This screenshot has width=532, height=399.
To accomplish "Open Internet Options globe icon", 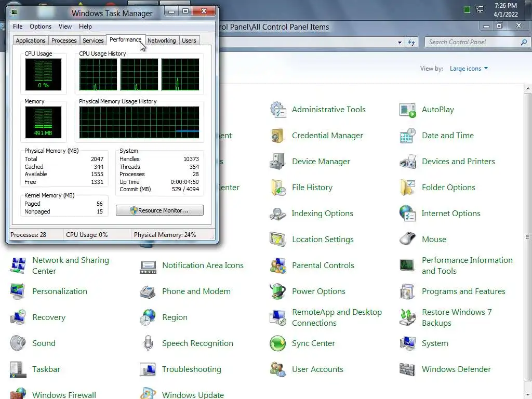I will tap(407, 214).
